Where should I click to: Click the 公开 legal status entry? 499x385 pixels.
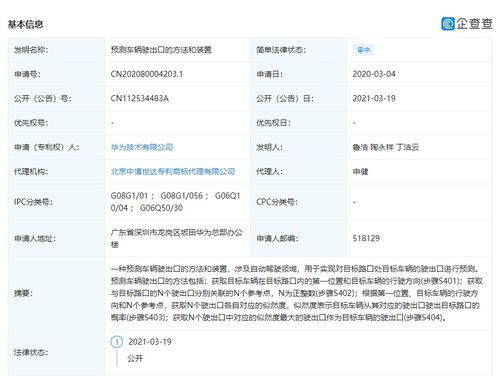point(135,359)
